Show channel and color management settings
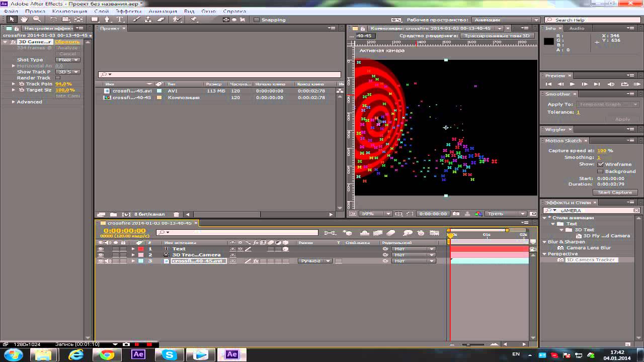The height and width of the screenshot is (362, 644). (478, 214)
